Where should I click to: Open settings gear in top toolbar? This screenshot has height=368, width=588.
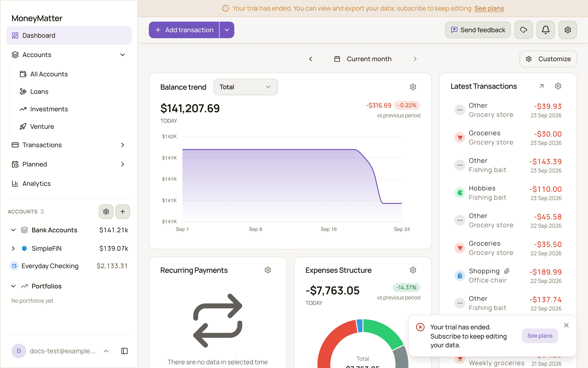[568, 30]
